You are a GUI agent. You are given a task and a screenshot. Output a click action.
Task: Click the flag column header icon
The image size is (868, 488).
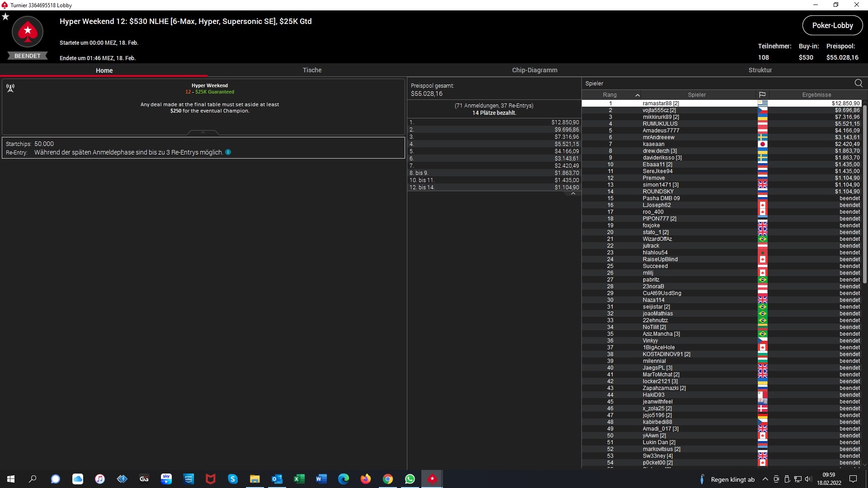[762, 95]
